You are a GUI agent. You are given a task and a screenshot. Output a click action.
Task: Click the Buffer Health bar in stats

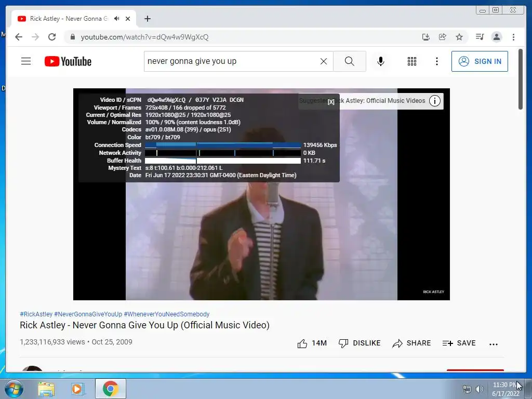pos(222,161)
